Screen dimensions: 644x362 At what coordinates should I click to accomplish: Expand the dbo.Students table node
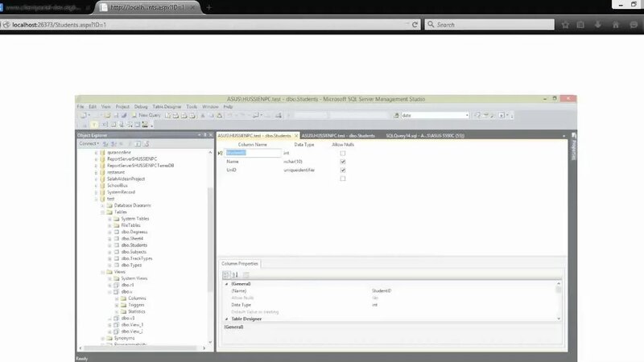coord(109,245)
